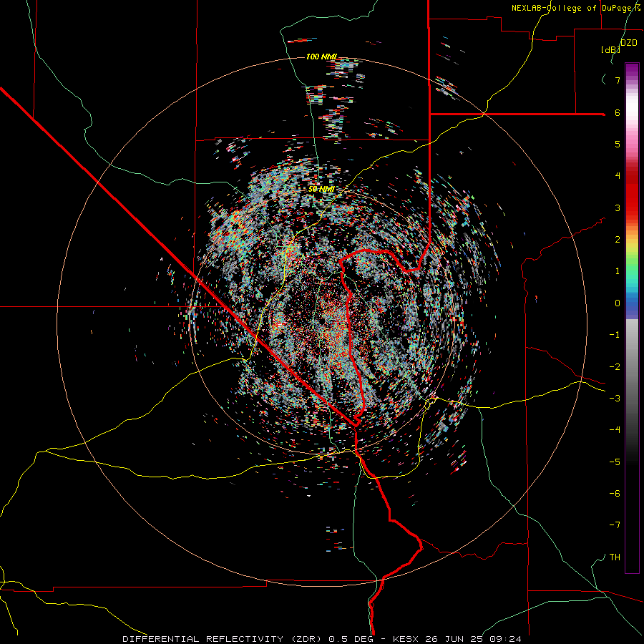644x644 pixels.
Task: Select the -5 value on the color scale
Action: point(615,462)
